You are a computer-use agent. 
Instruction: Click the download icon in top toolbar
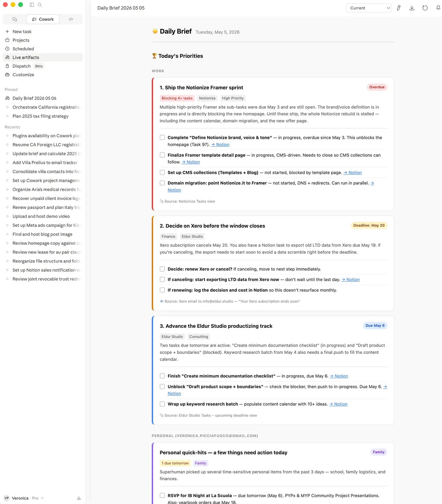412,8
